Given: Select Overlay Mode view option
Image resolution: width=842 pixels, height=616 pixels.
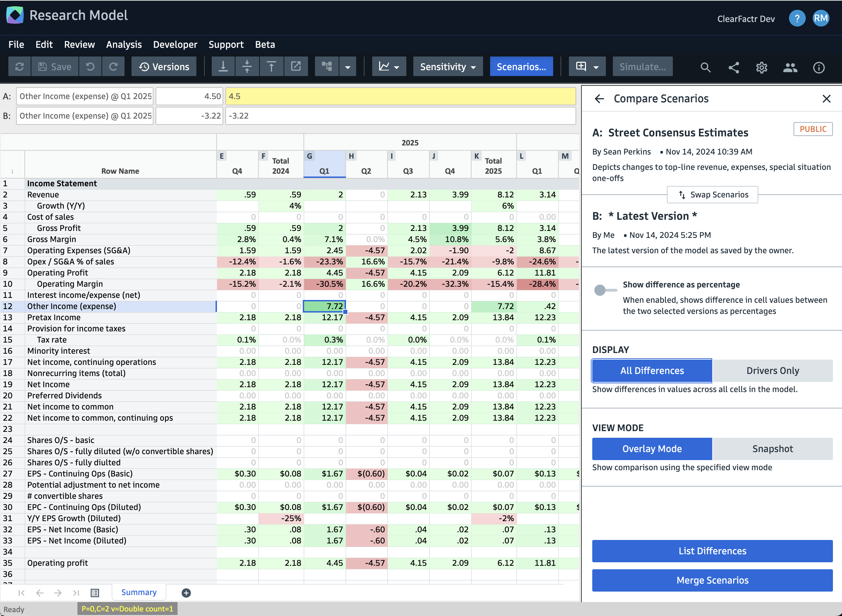Looking at the screenshot, I should pos(652,449).
